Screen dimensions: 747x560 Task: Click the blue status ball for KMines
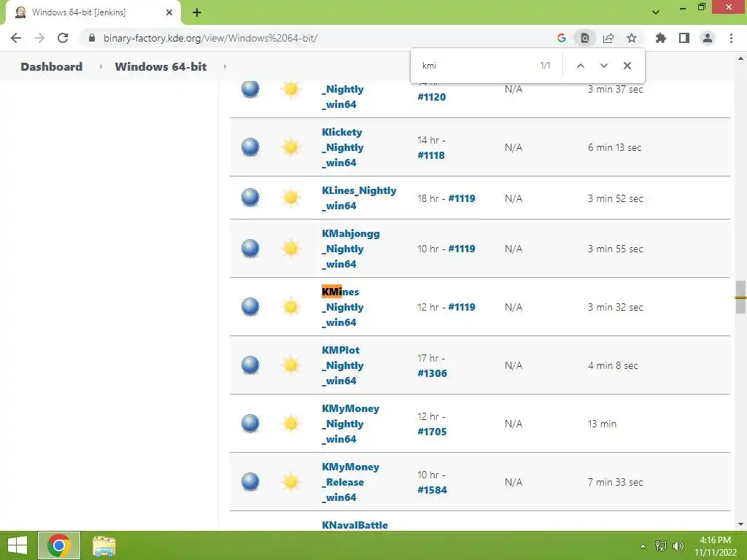click(x=250, y=307)
